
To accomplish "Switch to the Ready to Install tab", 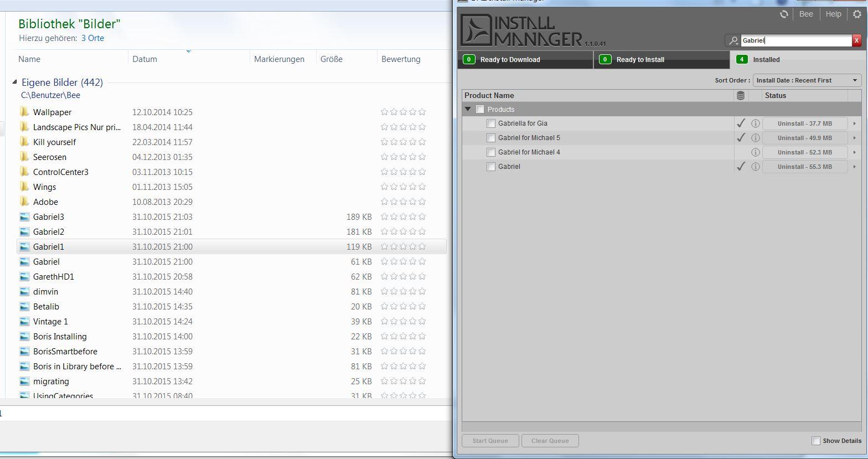I will (662, 60).
